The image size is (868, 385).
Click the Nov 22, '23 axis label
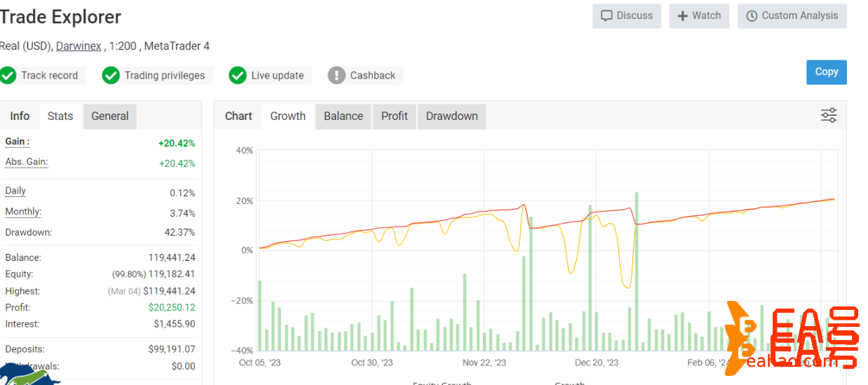[484, 363]
